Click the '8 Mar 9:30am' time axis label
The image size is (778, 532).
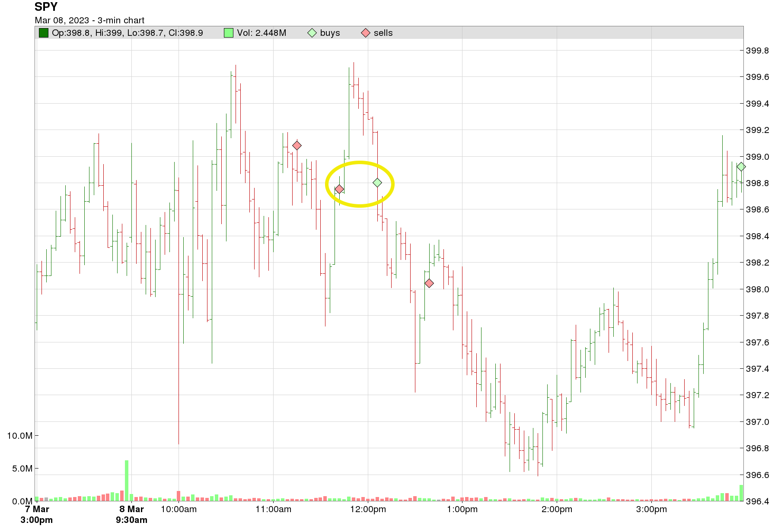(131, 514)
